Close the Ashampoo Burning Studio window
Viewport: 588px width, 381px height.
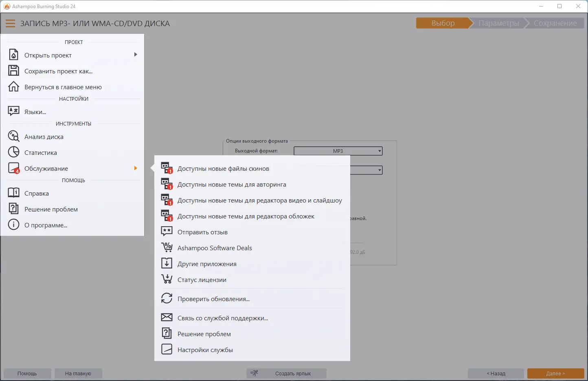pyautogui.click(x=578, y=6)
